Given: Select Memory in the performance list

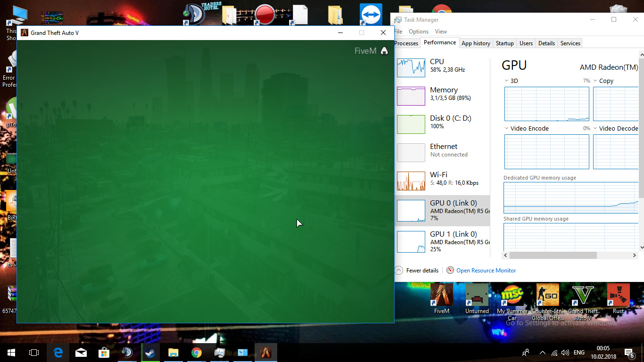Looking at the screenshot, I should tap(442, 96).
